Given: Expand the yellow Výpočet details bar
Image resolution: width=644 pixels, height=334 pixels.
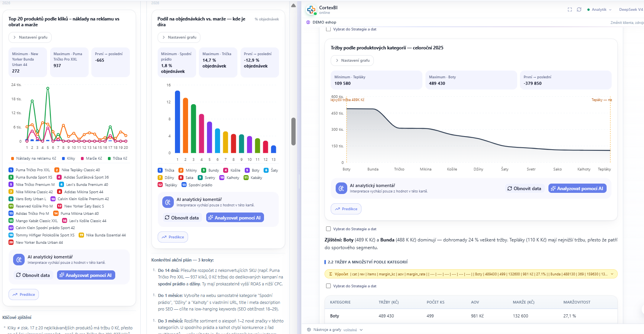Looking at the screenshot, I should pos(471,274).
